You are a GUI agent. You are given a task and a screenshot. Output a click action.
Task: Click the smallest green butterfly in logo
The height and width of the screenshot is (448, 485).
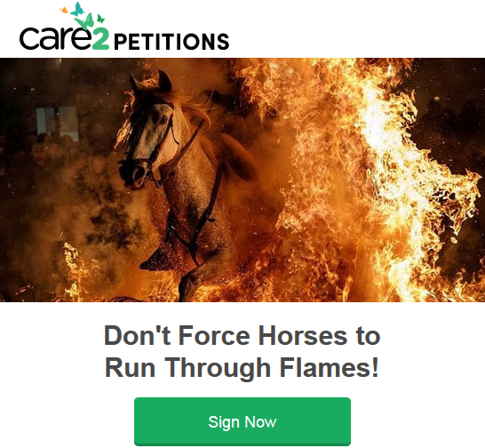pos(101,19)
